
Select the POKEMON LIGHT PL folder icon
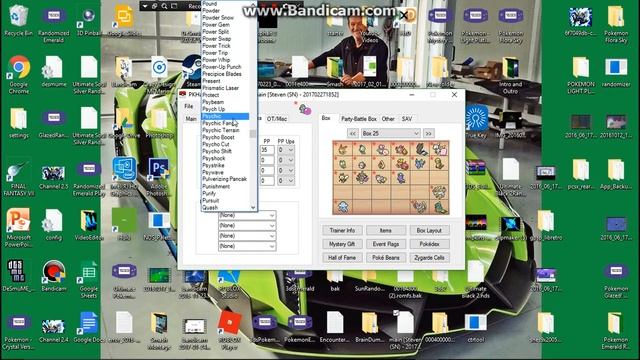581,74
